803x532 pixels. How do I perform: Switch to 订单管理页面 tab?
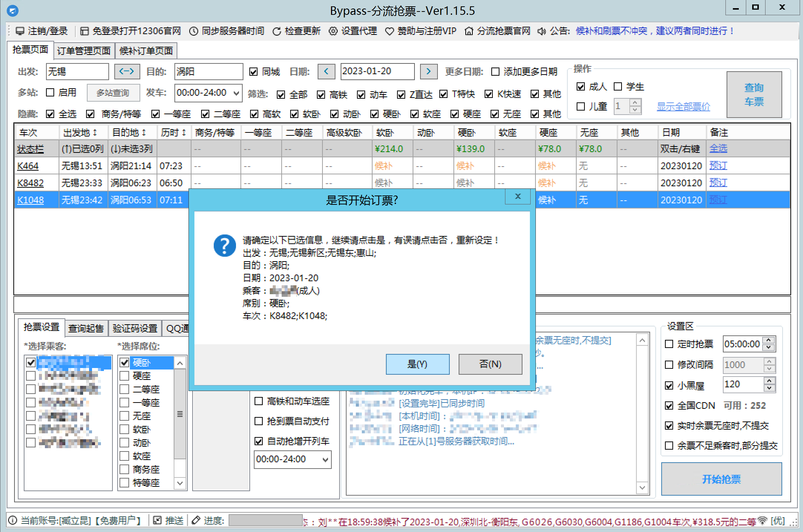84,51
